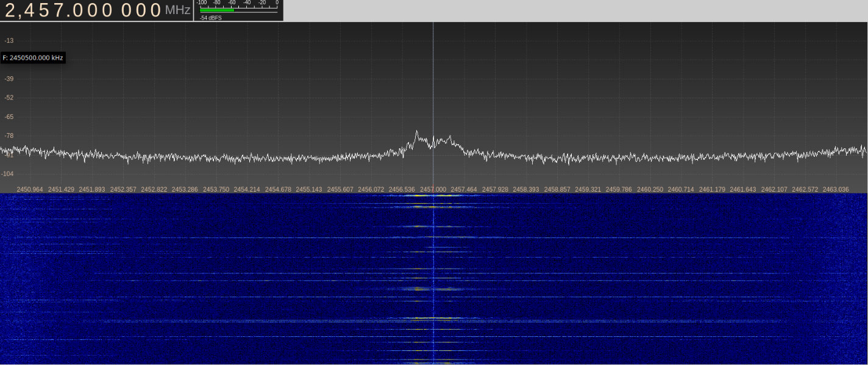Click the 2456.072 frequency axis label

coord(371,189)
